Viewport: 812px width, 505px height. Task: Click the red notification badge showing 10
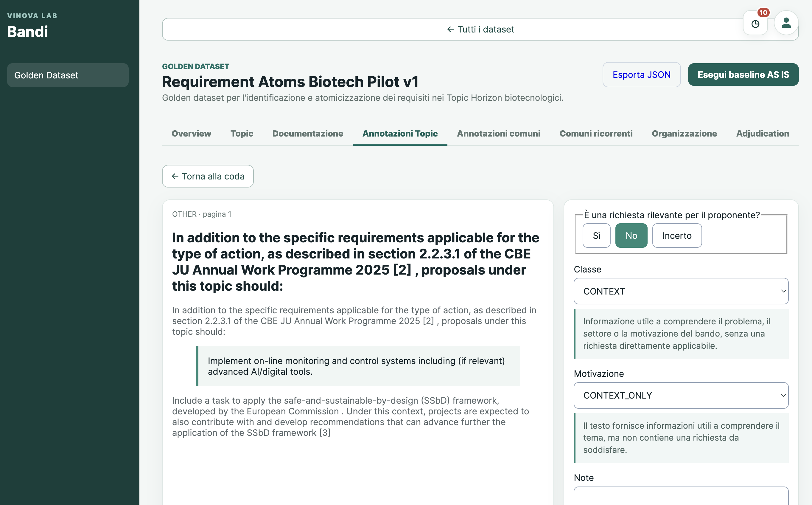click(x=763, y=12)
